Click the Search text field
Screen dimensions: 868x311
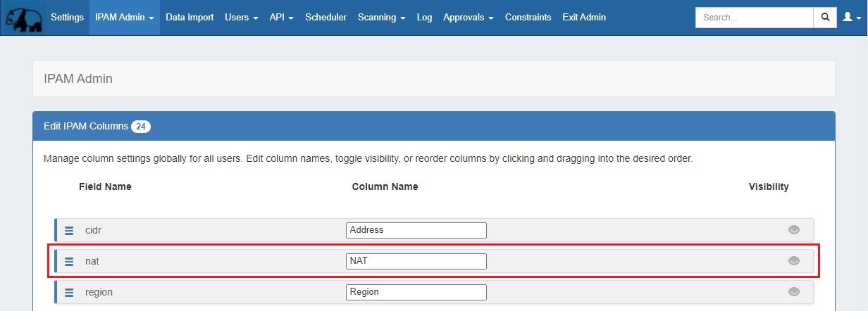pyautogui.click(x=753, y=18)
